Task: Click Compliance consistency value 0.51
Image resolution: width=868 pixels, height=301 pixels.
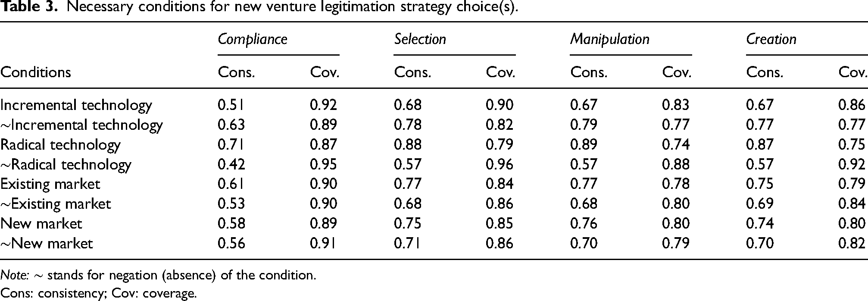Action: pos(231,105)
